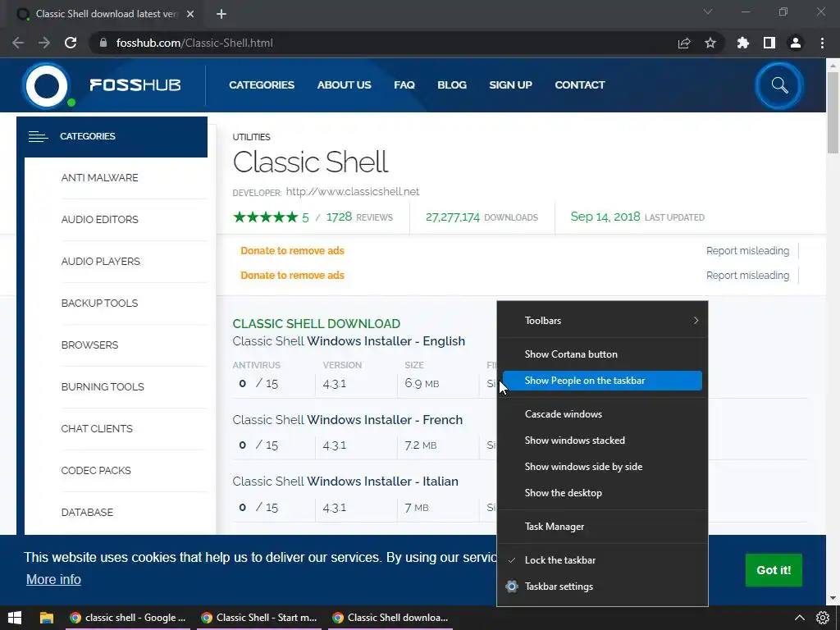The height and width of the screenshot is (630, 840).
Task: Go to ABOUT US page
Action: 344,84
